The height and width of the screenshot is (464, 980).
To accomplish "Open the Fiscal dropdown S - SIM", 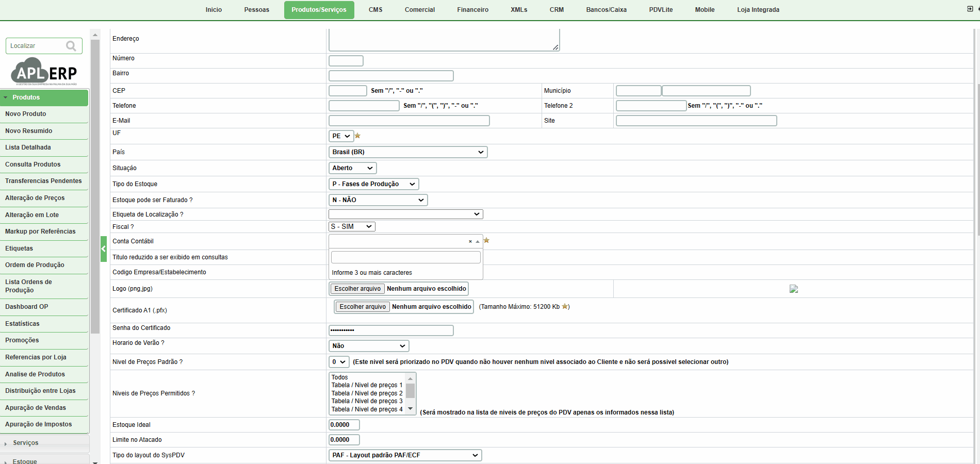I will (352, 226).
